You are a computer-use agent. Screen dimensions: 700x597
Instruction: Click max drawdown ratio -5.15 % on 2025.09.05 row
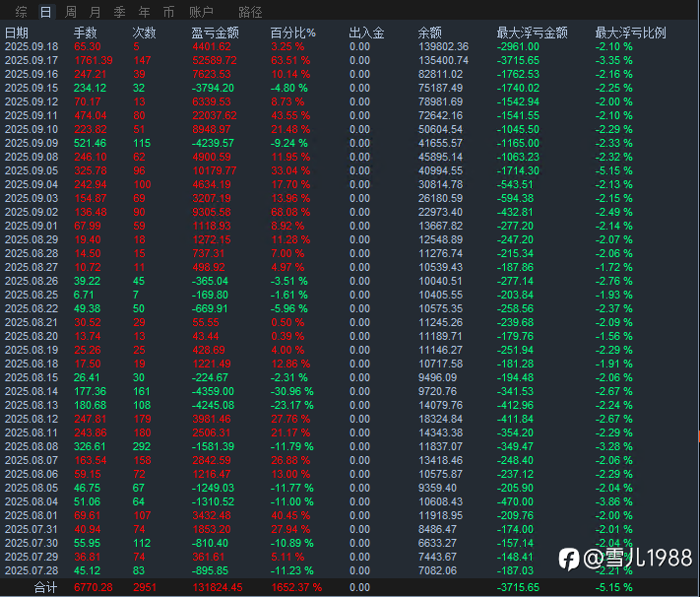pyautogui.click(x=613, y=170)
